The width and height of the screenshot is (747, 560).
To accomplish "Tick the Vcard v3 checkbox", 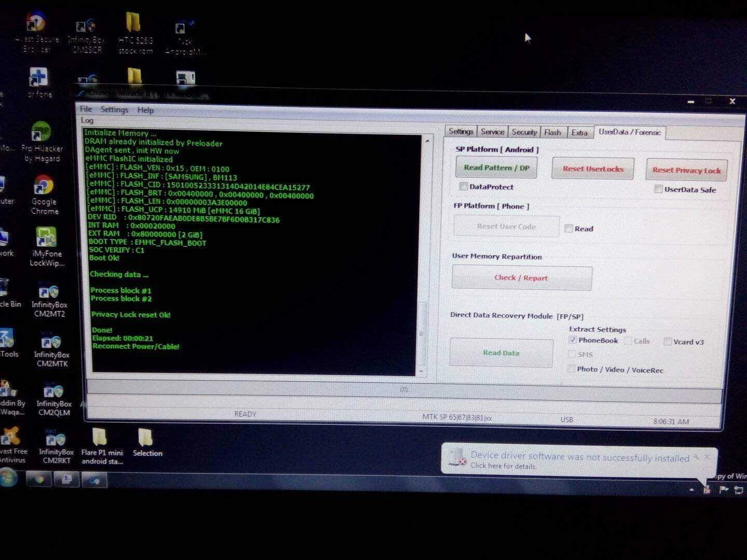I will [x=668, y=342].
